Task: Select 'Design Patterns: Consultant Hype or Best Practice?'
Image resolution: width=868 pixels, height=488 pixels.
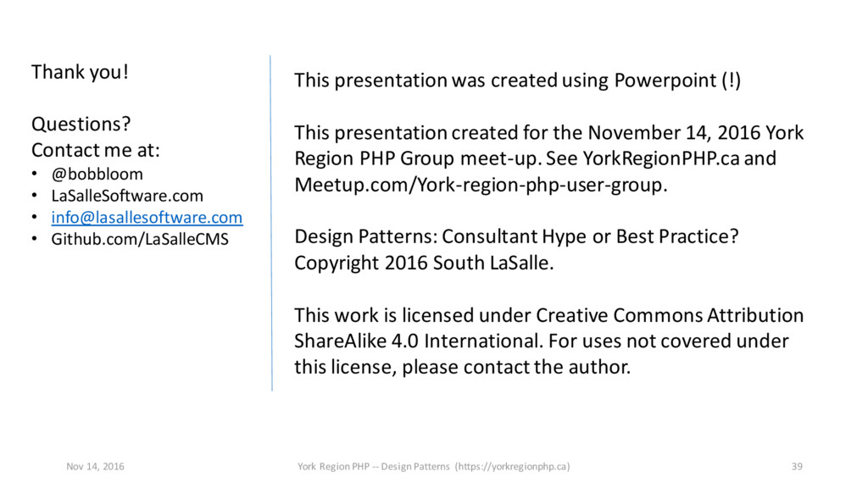Action: coord(516,236)
